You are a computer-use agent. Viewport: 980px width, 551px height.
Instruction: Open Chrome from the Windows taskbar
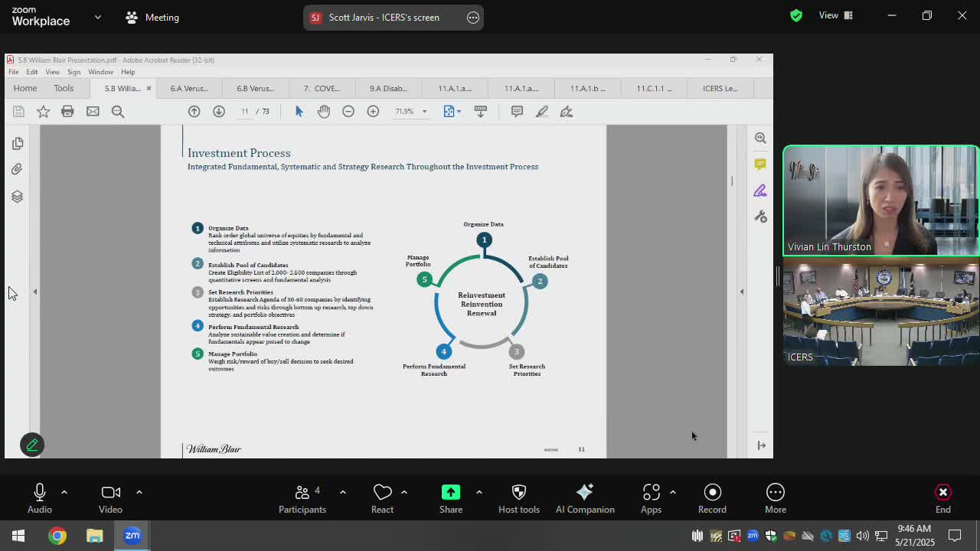(x=57, y=536)
